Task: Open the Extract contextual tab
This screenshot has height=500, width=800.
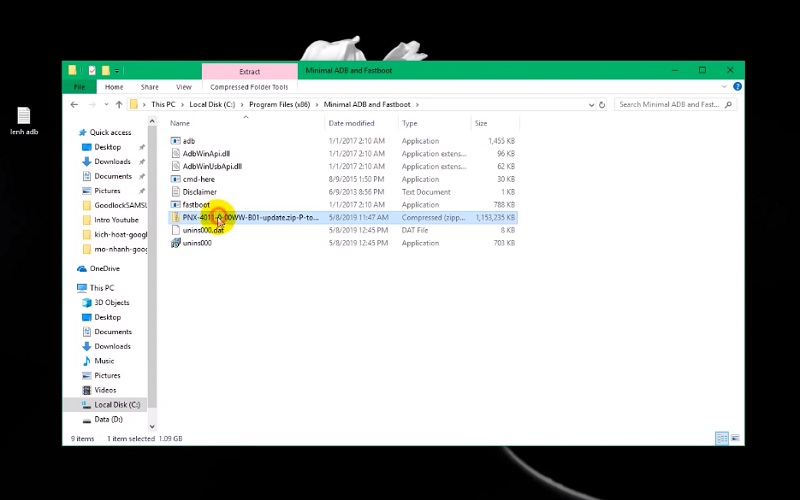Action: [x=249, y=71]
